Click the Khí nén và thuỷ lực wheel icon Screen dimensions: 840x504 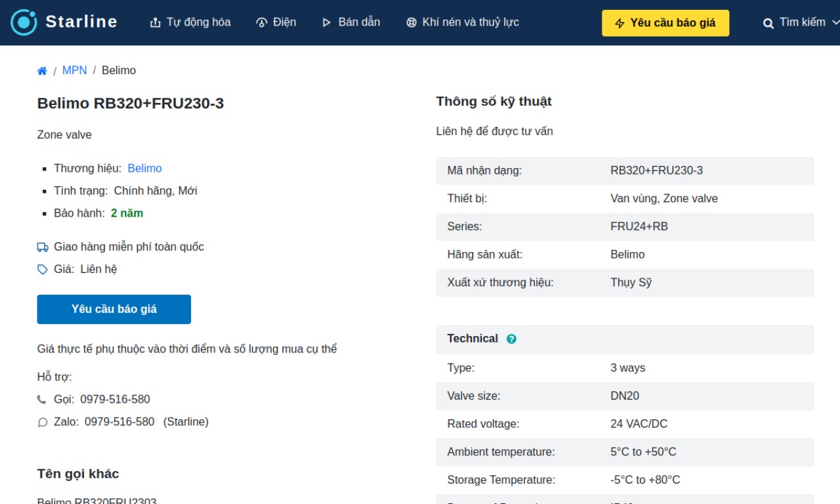411,23
